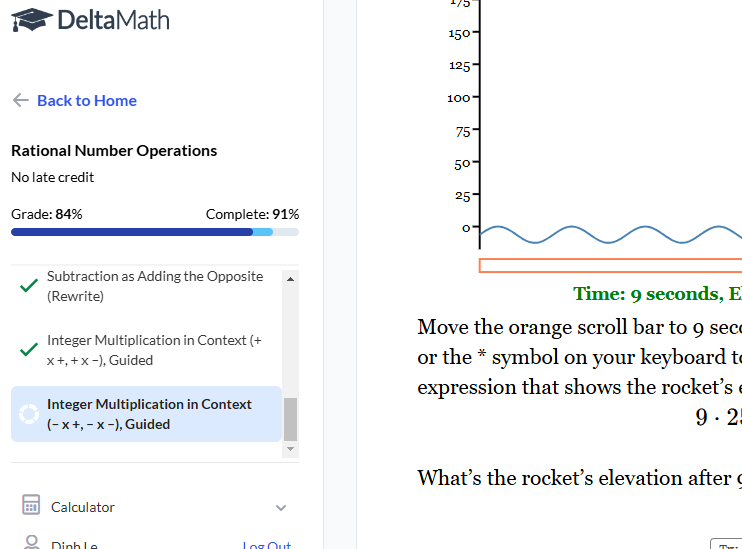
Task: Click the back arrow beside Back to Home
Action: 20,100
